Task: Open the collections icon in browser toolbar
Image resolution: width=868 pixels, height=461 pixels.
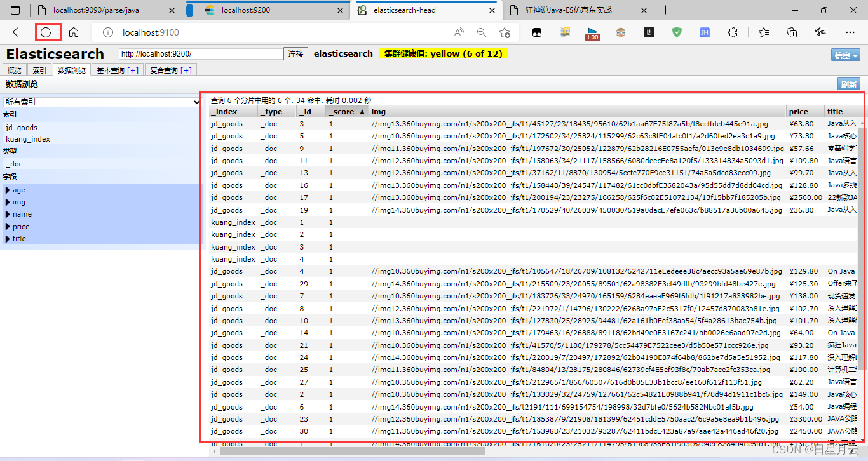Action: (x=792, y=32)
